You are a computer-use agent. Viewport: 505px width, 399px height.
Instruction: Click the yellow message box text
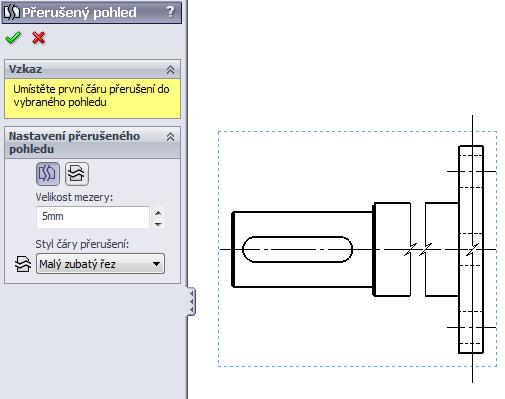point(91,95)
